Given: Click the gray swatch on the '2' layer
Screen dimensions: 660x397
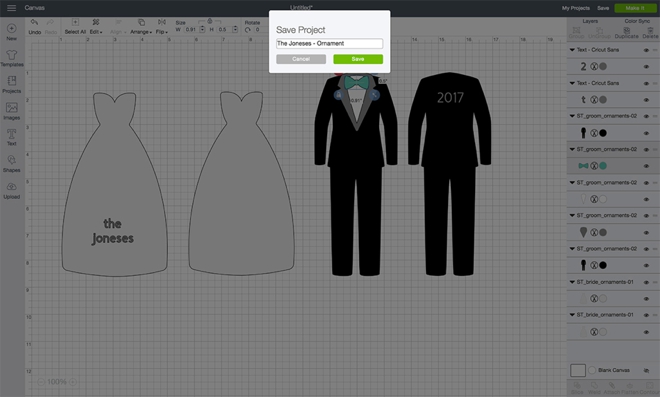Looking at the screenshot, I should [603, 66].
